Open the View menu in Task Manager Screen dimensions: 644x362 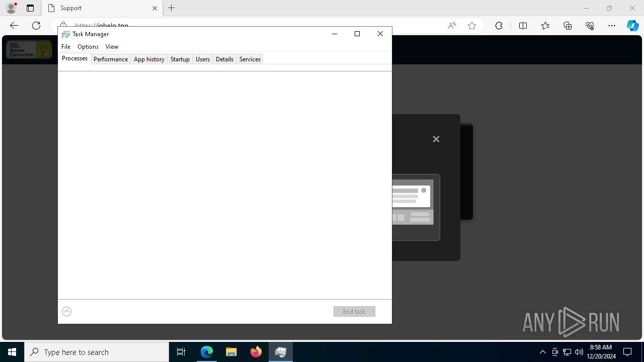112,46
